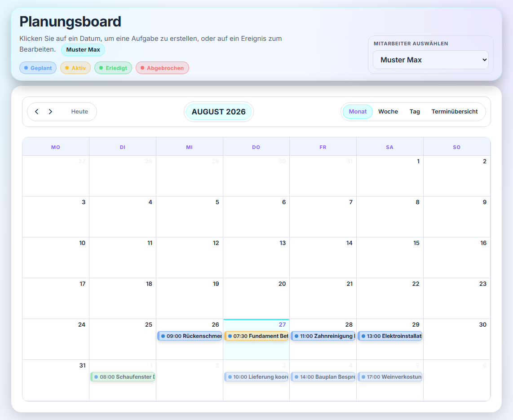Click the Planungsboard heading

click(x=71, y=22)
